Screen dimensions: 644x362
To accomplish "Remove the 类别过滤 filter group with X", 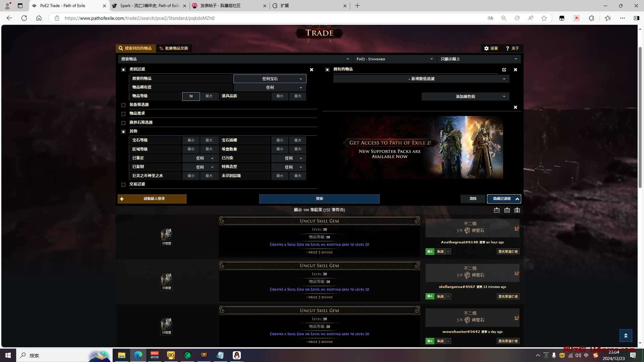I will tap(312, 70).
